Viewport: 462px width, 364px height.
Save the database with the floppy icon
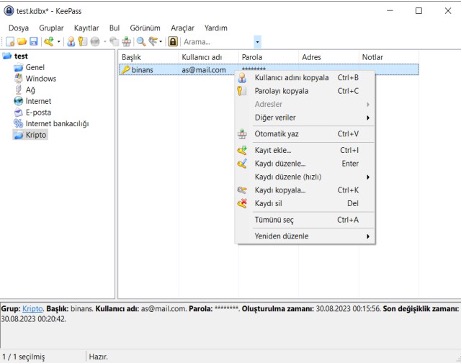(x=34, y=42)
